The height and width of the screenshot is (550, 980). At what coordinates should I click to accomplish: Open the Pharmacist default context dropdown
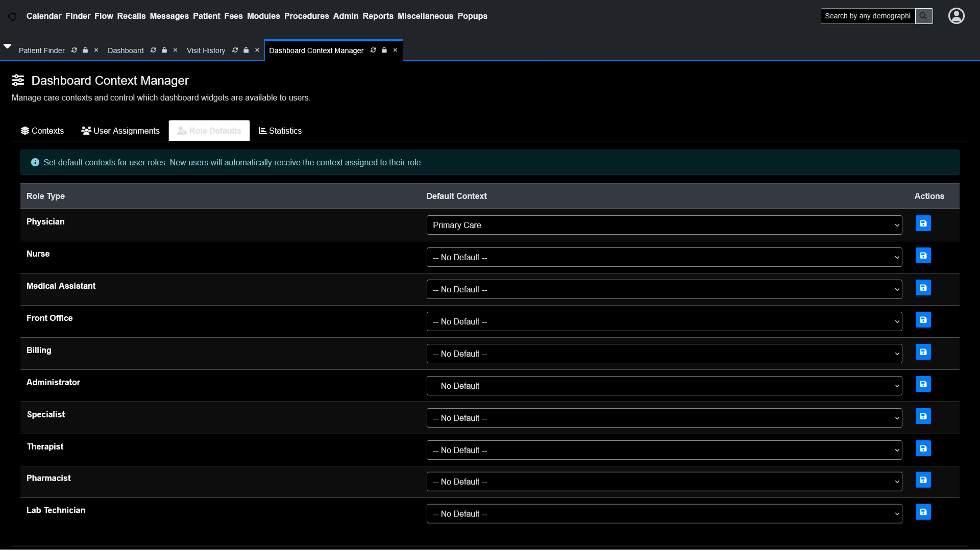tap(664, 482)
